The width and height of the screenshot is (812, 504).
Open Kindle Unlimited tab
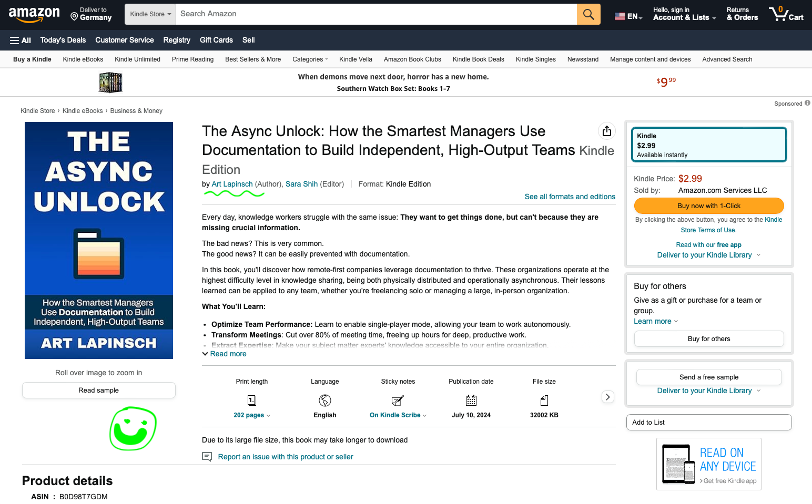pos(138,59)
